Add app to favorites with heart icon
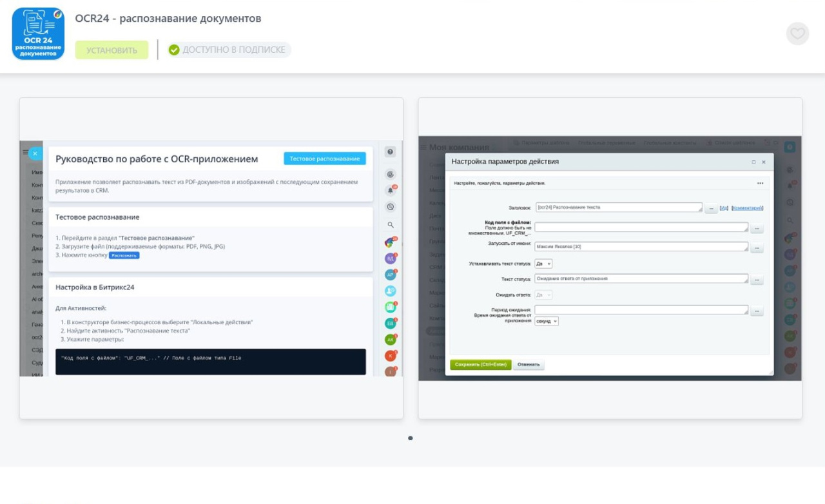 (x=797, y=34)
